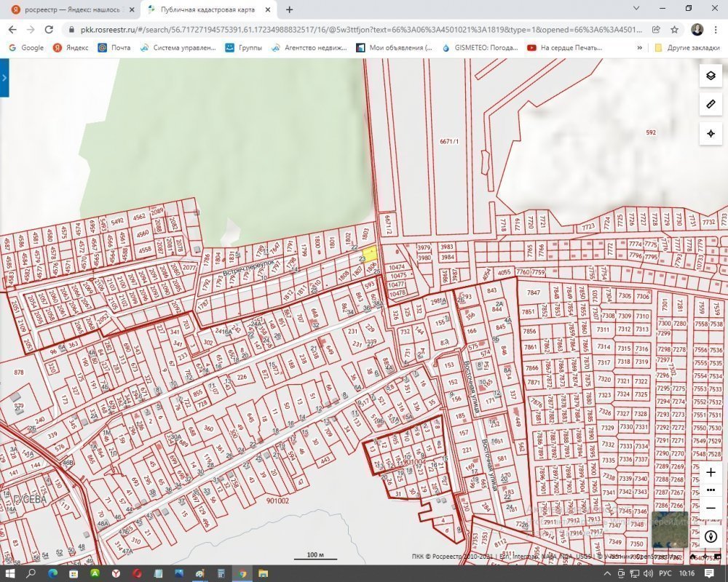Click the address bar URL field

(357, 30)
